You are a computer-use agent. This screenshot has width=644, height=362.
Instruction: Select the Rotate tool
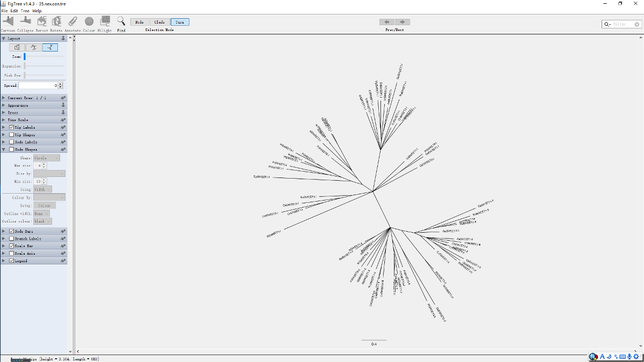click(57, 21)
